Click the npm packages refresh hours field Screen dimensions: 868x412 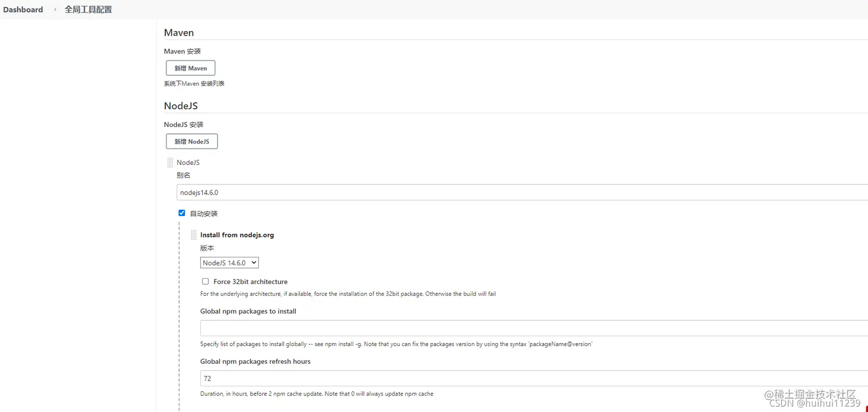[x=534, y=378]
